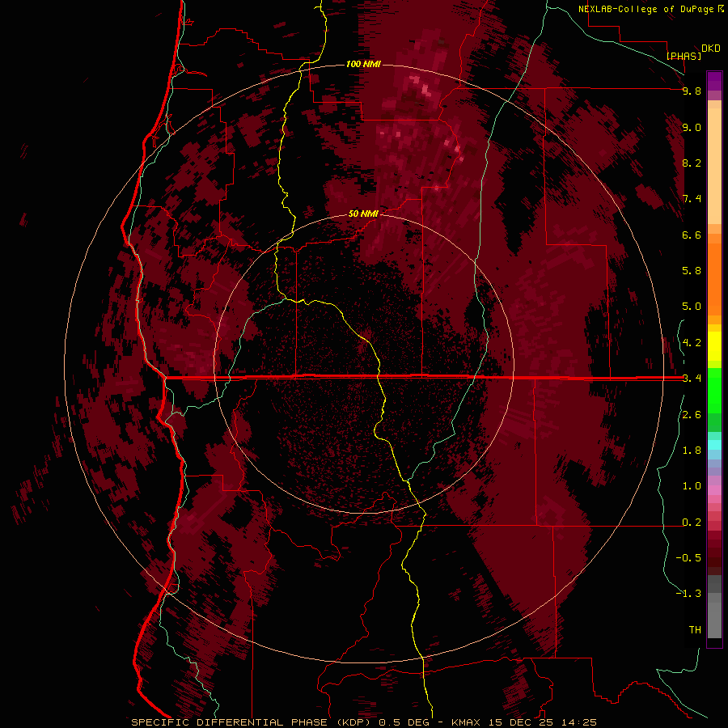Screen dimensions: 728x728
Task: Click the gray bottom band of the color scale
Action: click(714, 617)
